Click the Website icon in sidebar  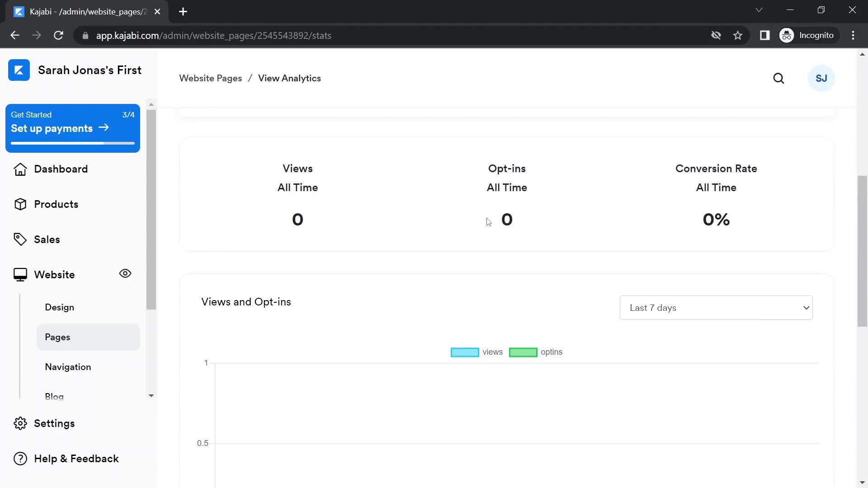tap(20, 274)
